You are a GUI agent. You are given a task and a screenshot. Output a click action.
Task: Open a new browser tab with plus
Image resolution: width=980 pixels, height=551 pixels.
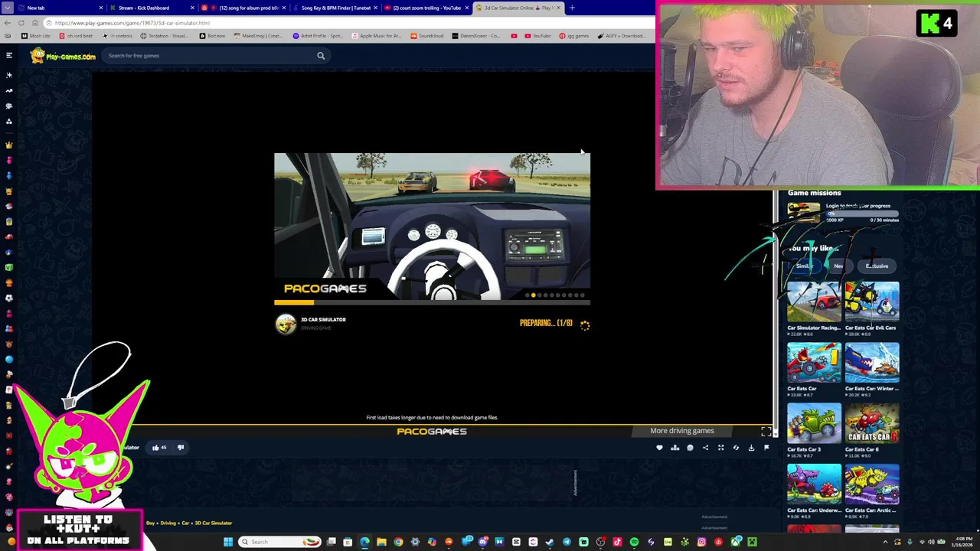coord(572,8)
